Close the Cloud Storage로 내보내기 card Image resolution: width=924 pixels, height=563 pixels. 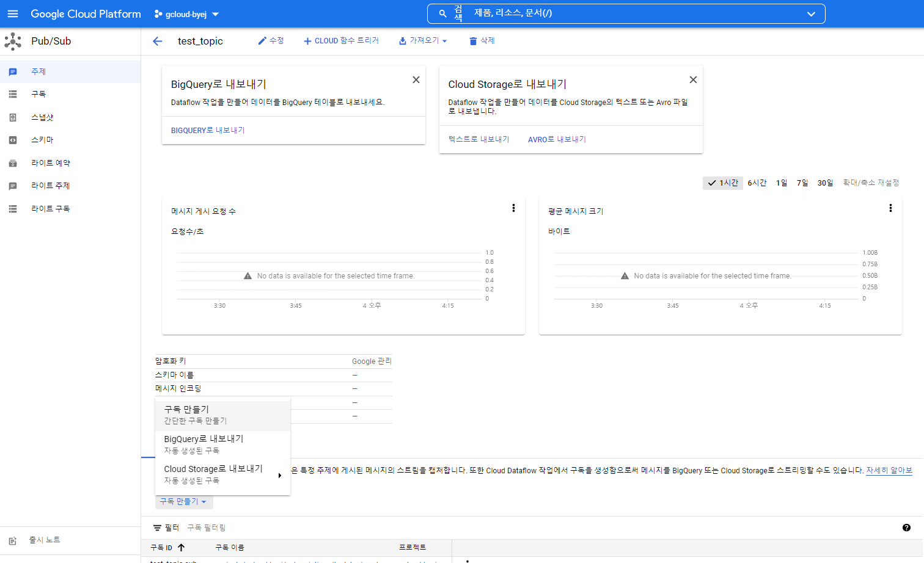coord(693,79)
